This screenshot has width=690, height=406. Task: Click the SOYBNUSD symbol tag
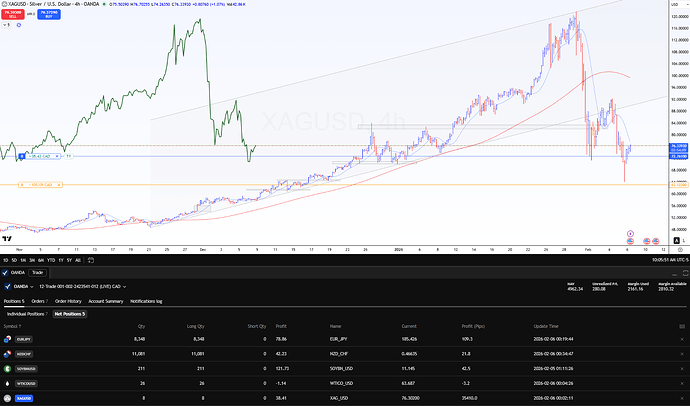click(x=26, y=369)
